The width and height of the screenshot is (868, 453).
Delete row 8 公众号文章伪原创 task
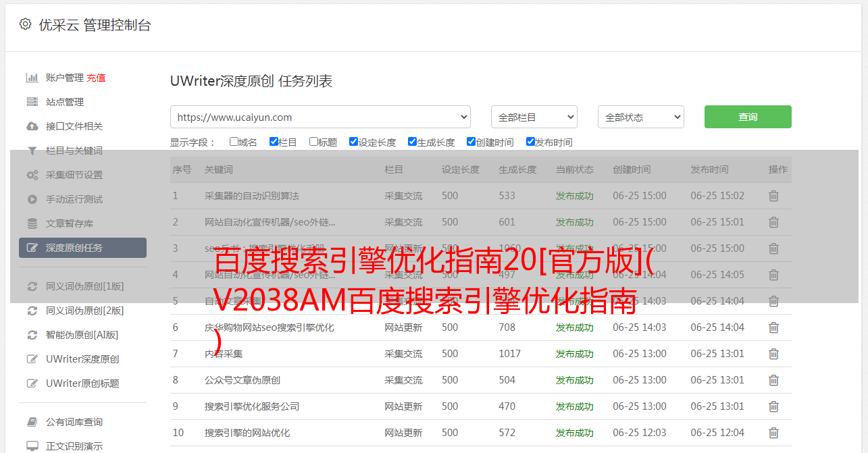[x=773, y=380]
